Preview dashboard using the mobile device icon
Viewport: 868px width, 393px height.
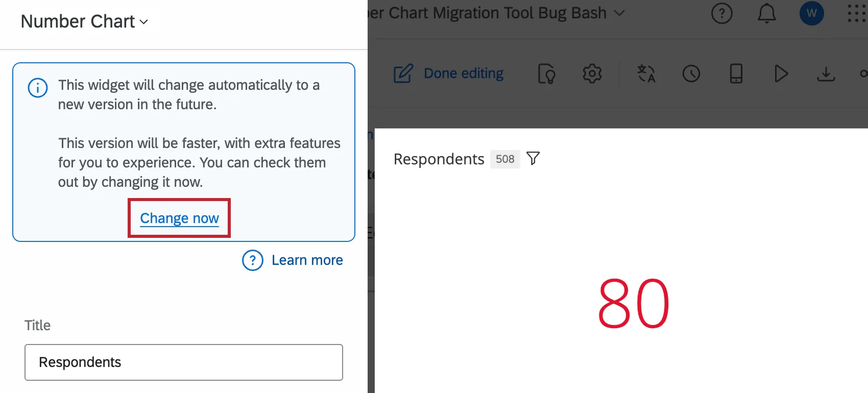pyautogui.click(x=736, y=73)
